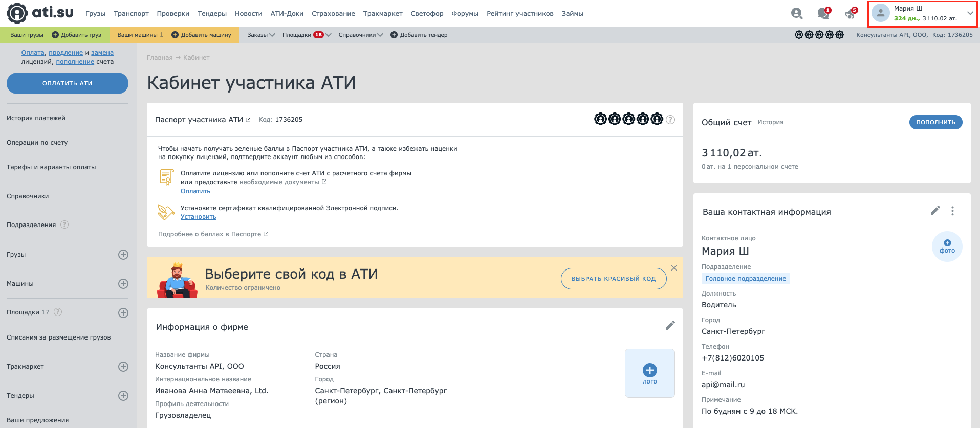The image size is (980, 428).
Task: Edit Информация о фирме pencil icon
Action: pos(670,326)
